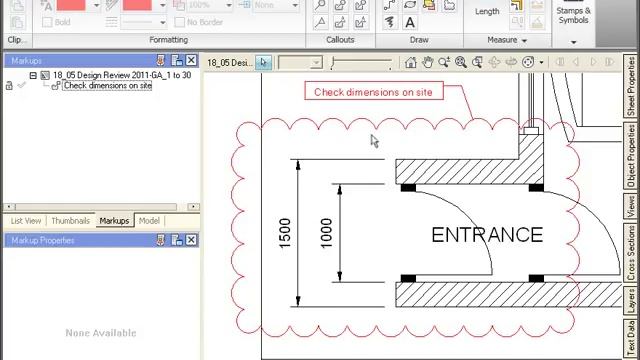The height and width of the screenshot is (360, 640).
Task: Click the Turntable tool icon
Action: click(511, 62)
